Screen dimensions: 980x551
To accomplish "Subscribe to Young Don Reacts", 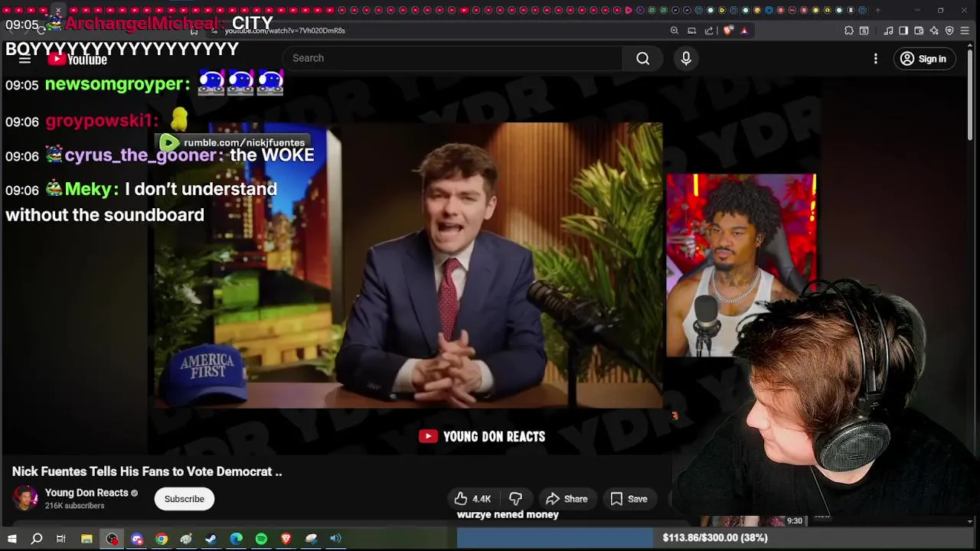I will (185, 499).
